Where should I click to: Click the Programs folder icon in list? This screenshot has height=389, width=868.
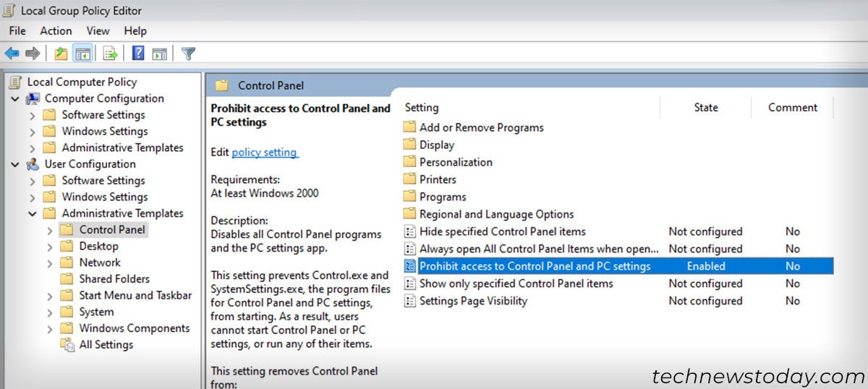(409, 197)
